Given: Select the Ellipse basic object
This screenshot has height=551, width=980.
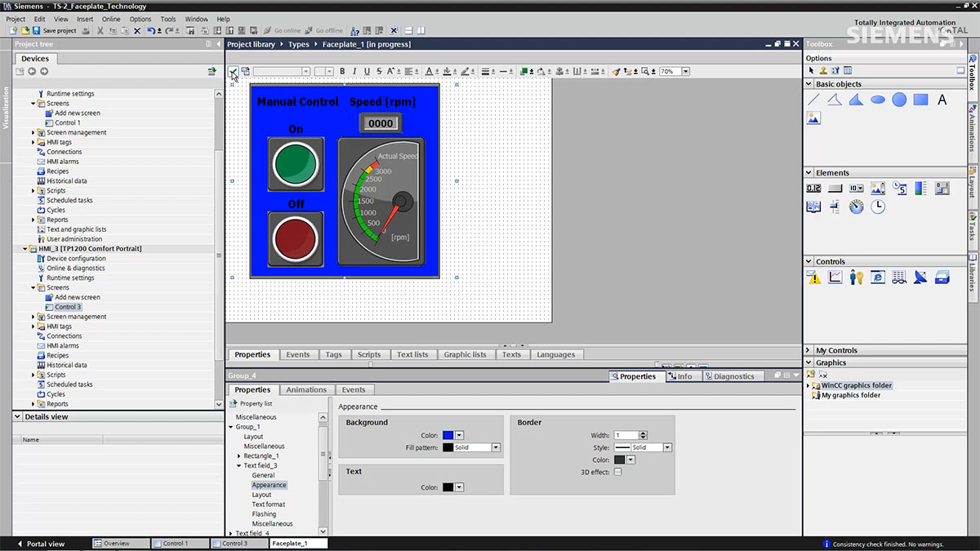Looking at the screenshot, I should pyautogui.click(x=878, y=100).
